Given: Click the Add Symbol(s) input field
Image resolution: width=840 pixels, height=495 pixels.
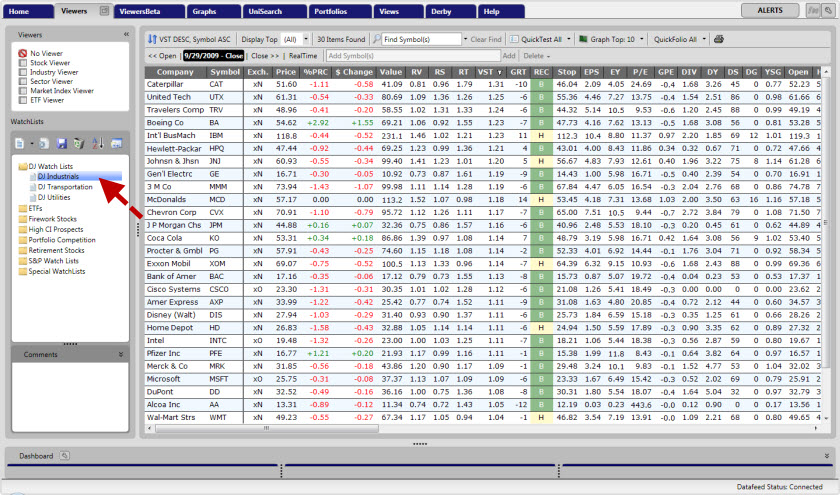Looking at the screenshot, I should point(411,56).
